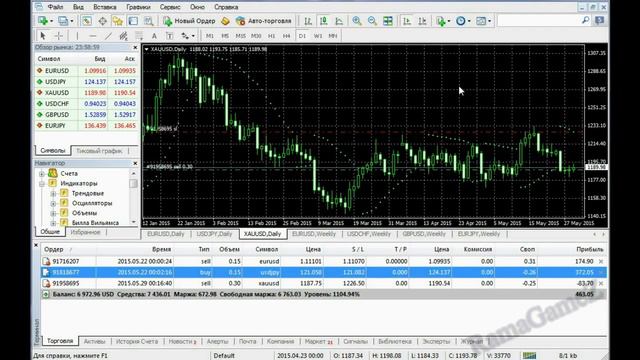Select the text 'A' tool

click(x=154, y=36)
